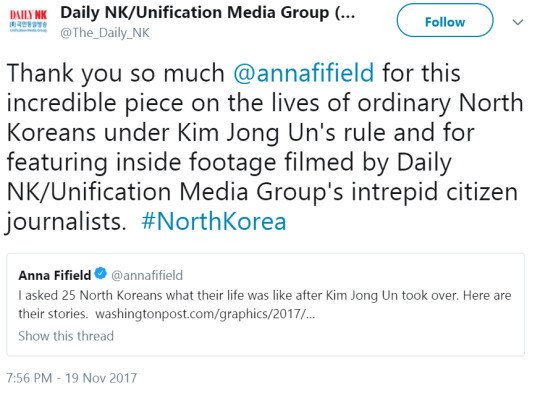
Task: Click the 'Thank you so much' opening text
Action: [x=116, y=73]
